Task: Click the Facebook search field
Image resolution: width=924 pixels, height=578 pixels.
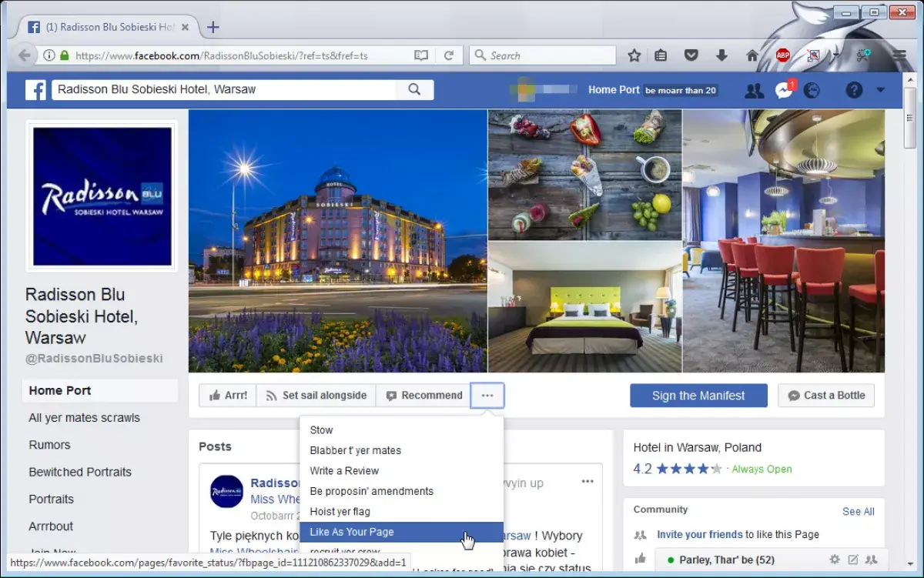Action: point(224,89)
